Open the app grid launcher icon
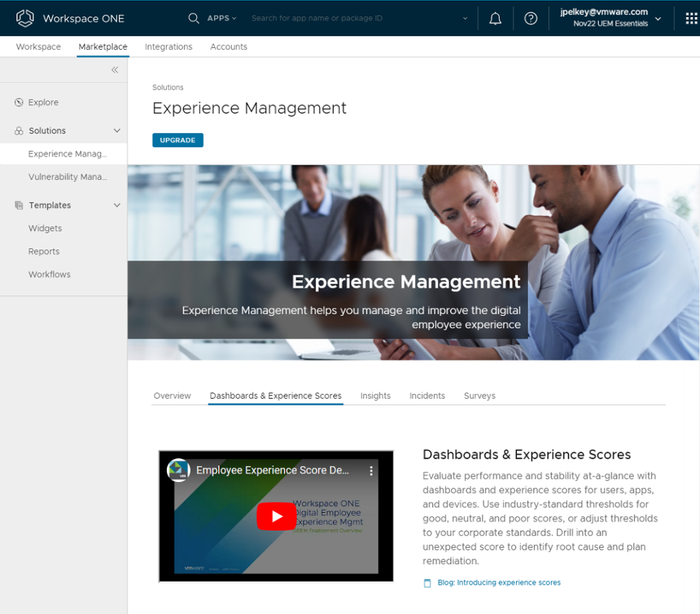The width and height of the screenshot is (700, 614). (691, 18)
